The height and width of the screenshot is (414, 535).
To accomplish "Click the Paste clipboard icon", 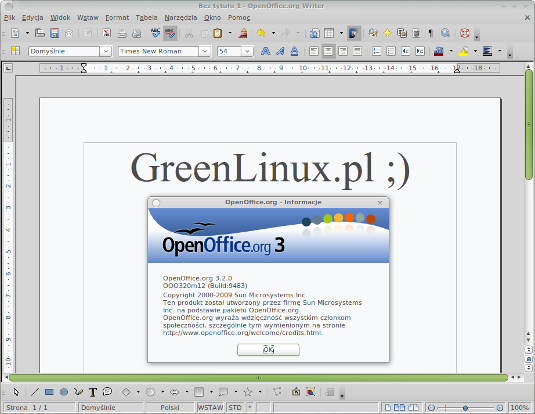I will [218, 33].
